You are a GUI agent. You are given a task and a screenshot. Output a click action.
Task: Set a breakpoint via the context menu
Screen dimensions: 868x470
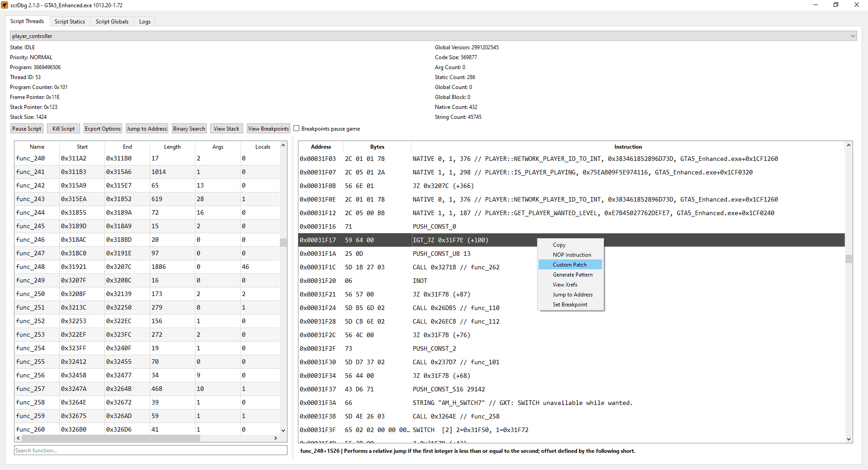(x=570, y=304)
